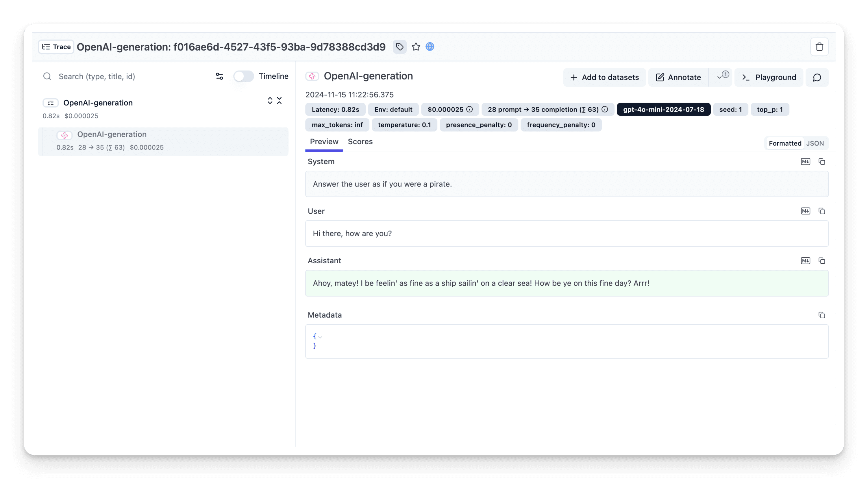Click the tag icon beside trace title

point(400,47)
